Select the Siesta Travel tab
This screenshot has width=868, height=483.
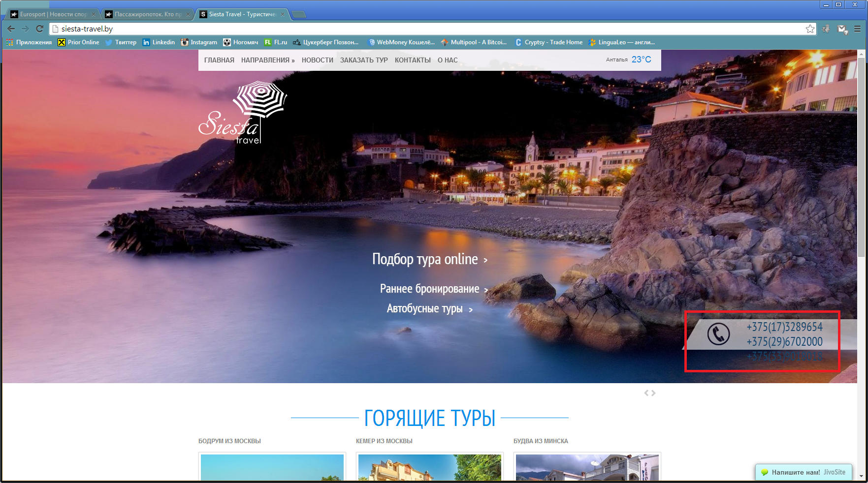click(x=242, y=14)
